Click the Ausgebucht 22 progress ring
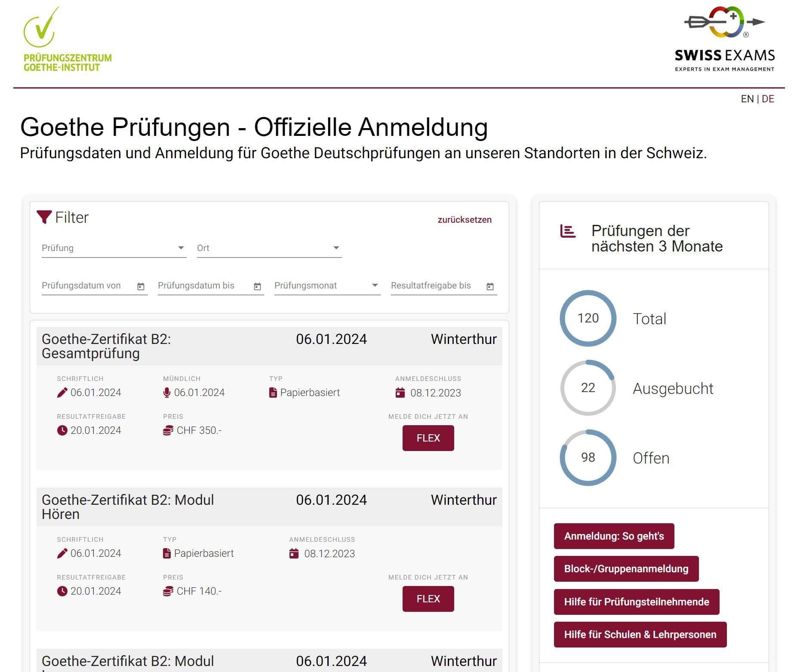This screenshot has width=797, height=672. coord(588,388)
